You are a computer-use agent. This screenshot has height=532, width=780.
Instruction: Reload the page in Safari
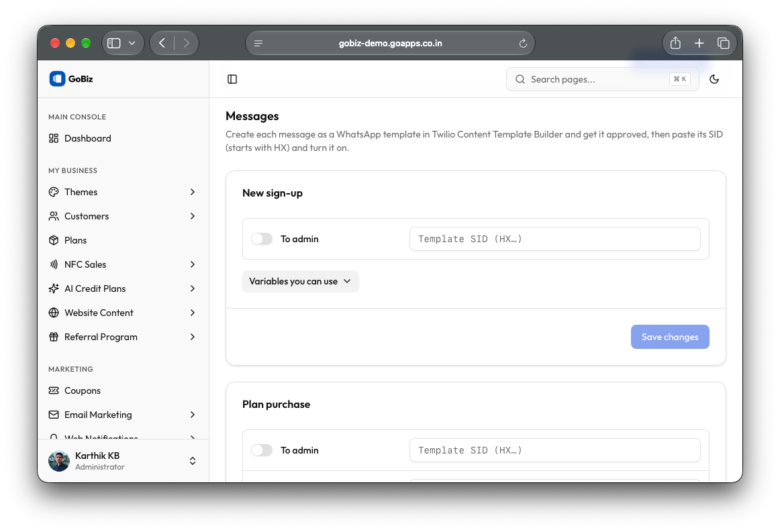523,43
